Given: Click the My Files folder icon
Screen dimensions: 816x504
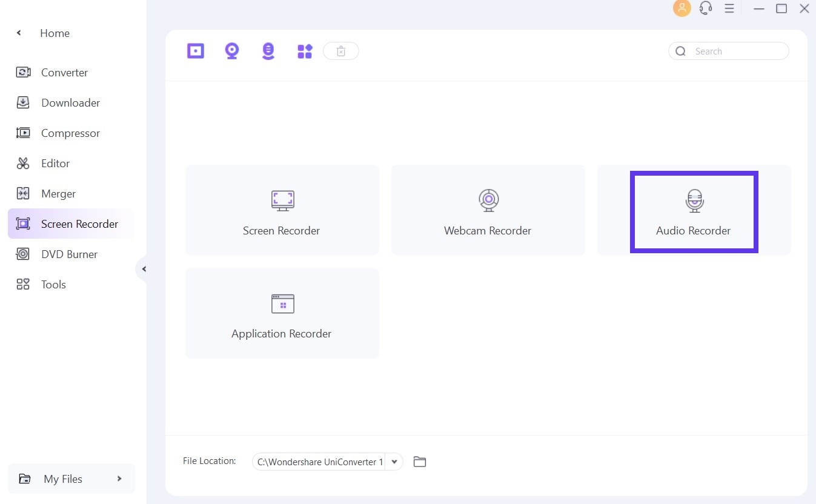Looking at the screenshot, I should point(25,479).
